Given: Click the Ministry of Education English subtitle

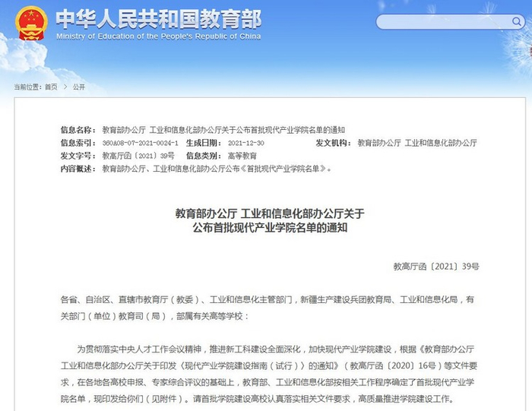Looking at the screenshot, I should (x=158, y=36).
